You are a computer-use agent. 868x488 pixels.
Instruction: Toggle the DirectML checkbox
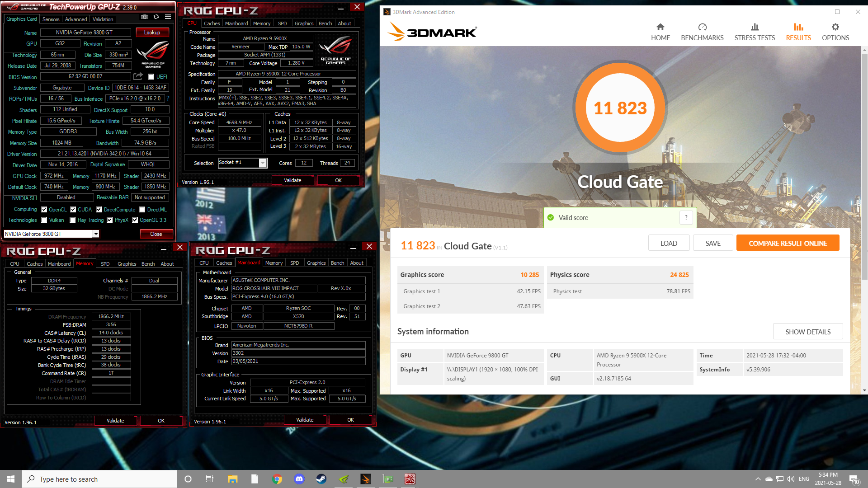coord(142,209)
